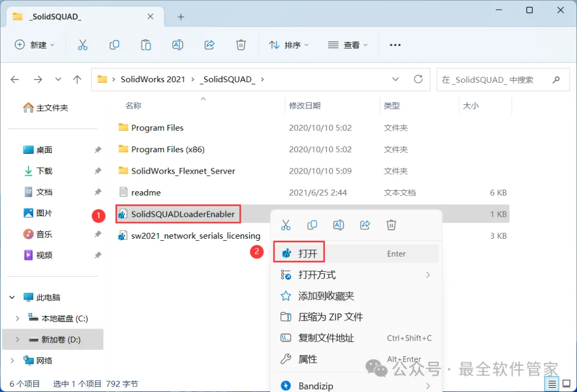Select 压缩为 ZIP 文件 (Compress to ZIP)
Image resolution: width=577 pixels, height=392 pixels.
coord(356,317)
